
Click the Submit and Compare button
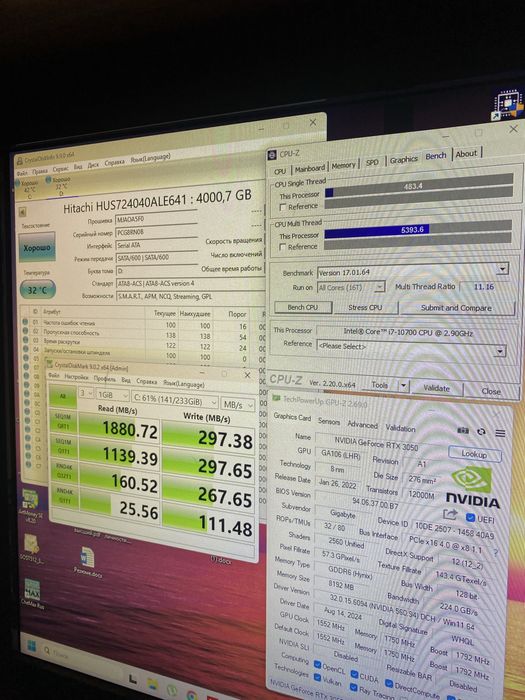456,308
